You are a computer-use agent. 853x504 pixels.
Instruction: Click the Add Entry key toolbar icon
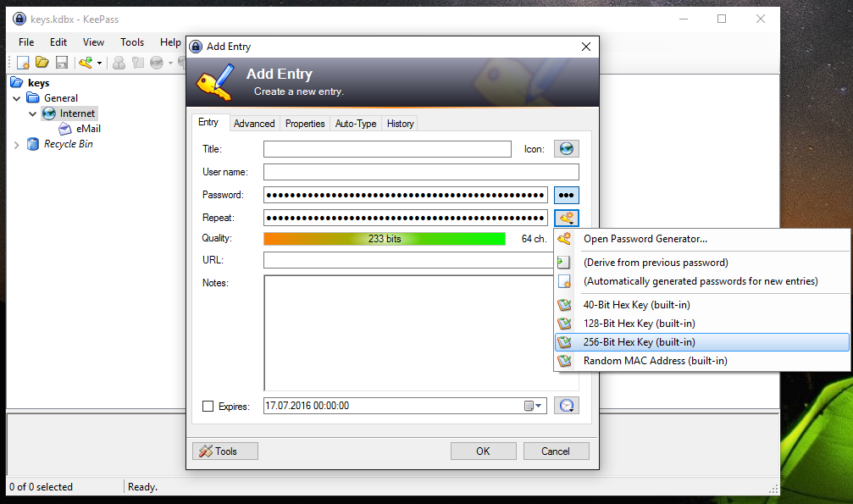tap(86, 63)
